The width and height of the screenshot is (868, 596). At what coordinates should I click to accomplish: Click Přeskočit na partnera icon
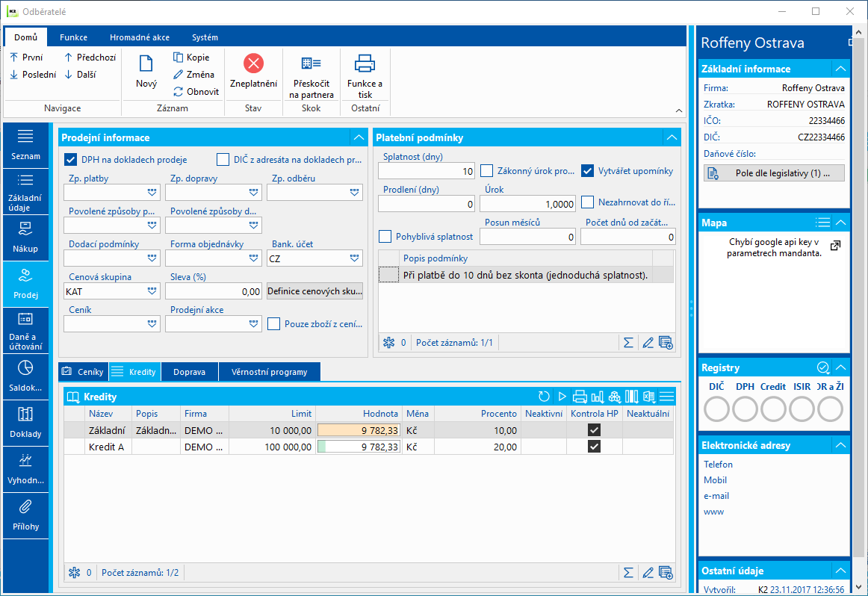[311, 63]
